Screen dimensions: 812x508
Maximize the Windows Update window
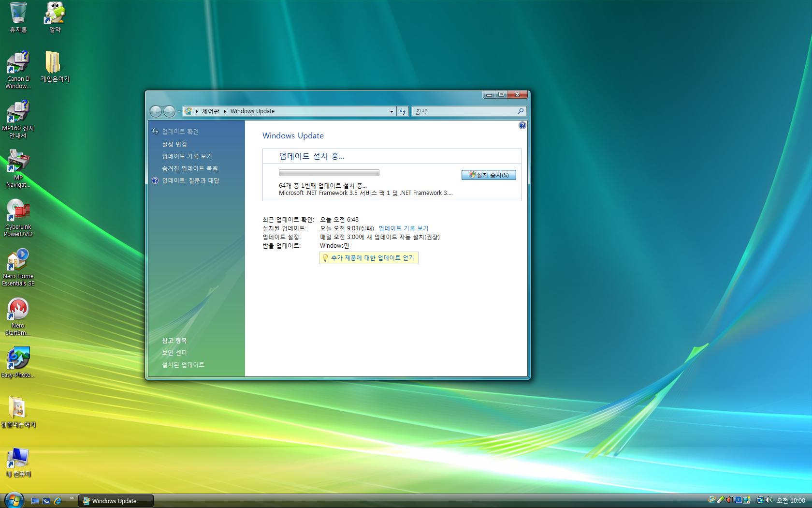point(501,94)
